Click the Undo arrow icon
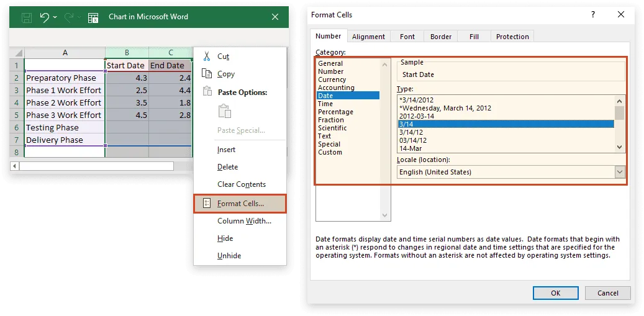 point(44,17)
